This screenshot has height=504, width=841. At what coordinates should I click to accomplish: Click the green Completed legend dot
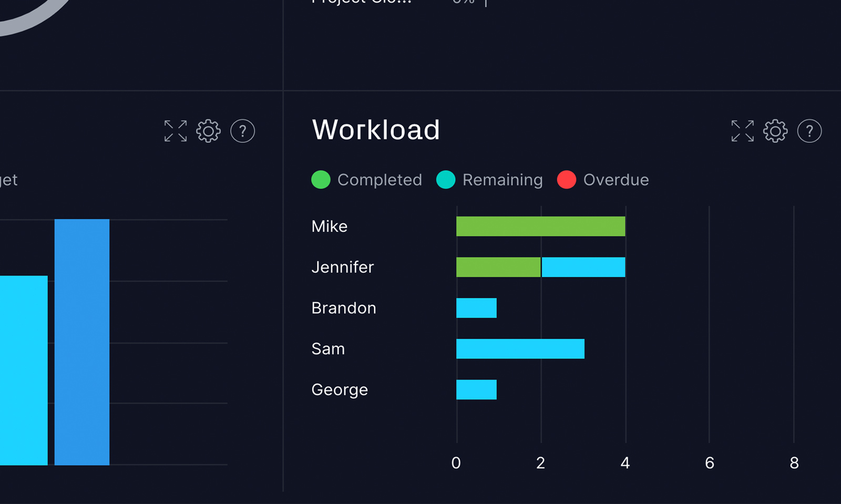click(321, 180)
